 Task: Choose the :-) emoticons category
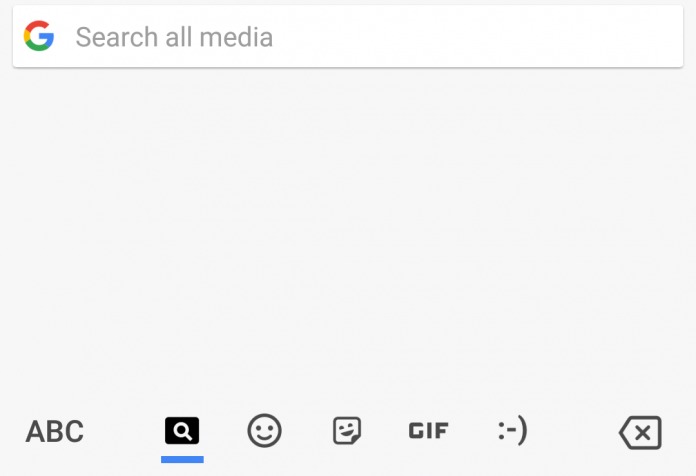coord(512,432)
